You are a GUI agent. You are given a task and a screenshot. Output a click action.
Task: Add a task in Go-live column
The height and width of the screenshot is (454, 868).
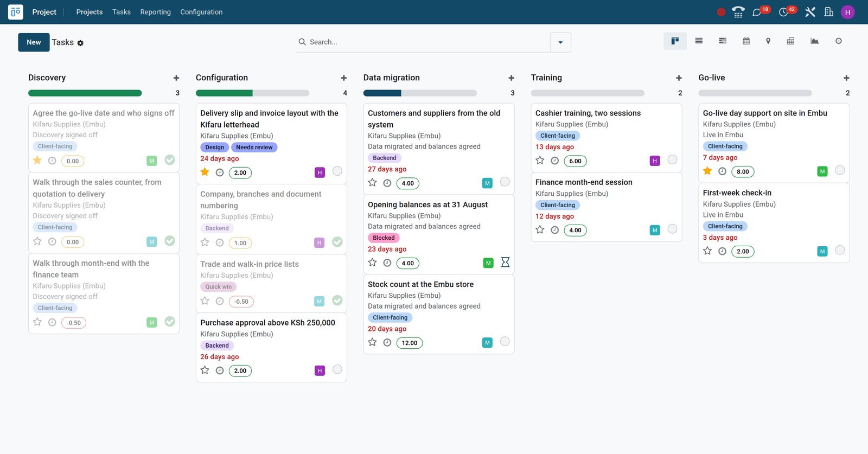(x=846, y=78)
